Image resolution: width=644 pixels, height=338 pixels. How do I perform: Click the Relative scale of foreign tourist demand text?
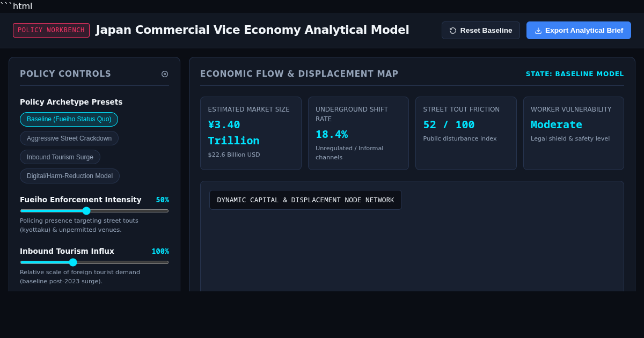pos(80,277)
